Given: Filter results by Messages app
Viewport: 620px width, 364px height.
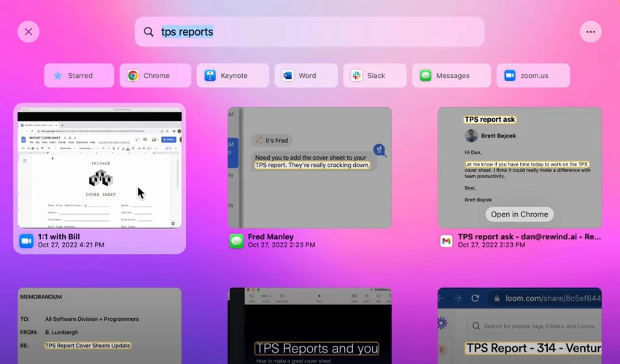Looking at the screenshot, I should pos(452,75).
